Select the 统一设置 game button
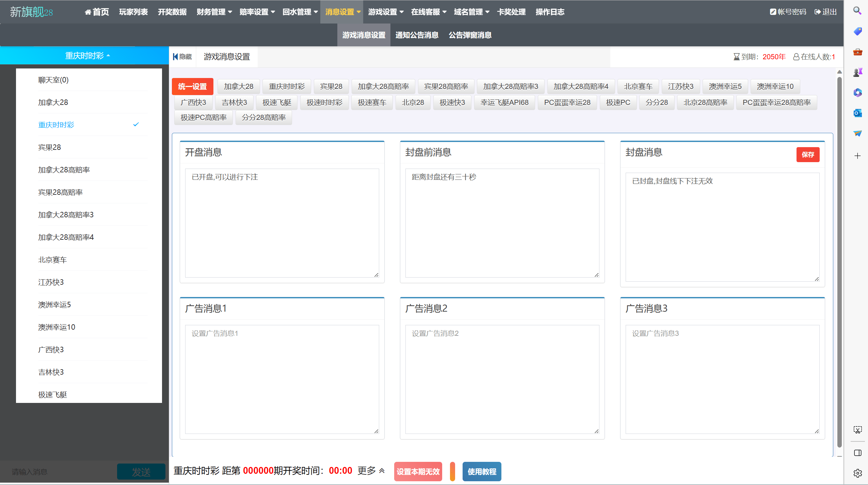 click(x=192, y=87)
